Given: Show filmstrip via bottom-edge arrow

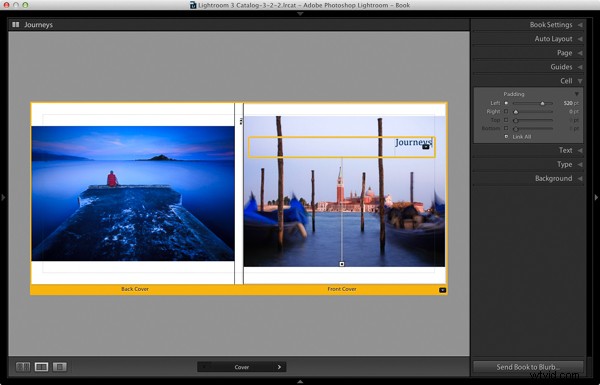Looking at the screenshot, I should coord(300,382).
